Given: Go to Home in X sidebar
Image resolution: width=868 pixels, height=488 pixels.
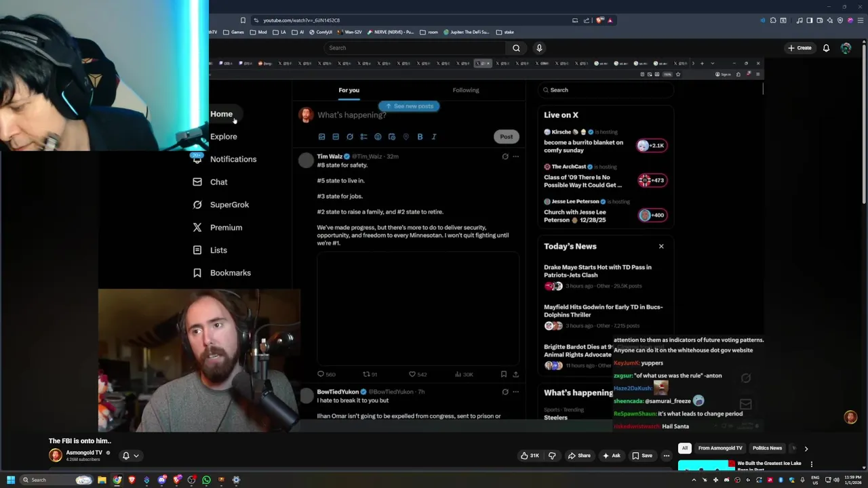Looking at the screenshot, I should point(221,114).
